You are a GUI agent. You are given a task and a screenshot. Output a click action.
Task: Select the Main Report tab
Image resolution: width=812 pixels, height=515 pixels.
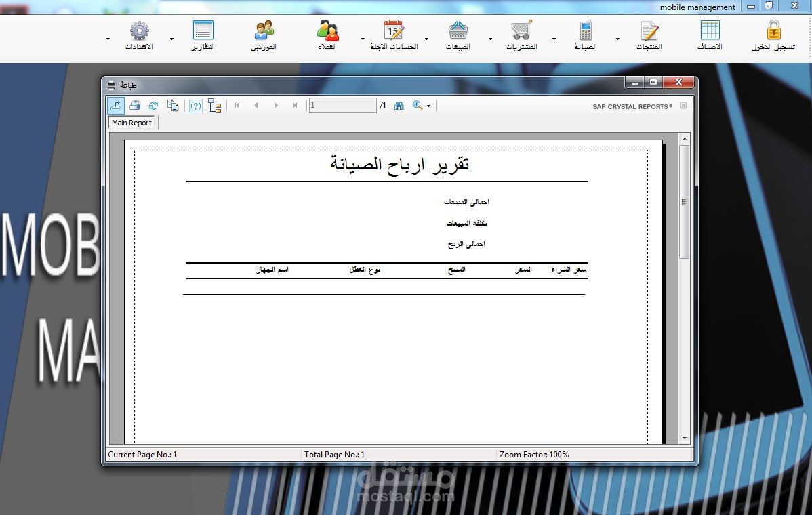coord(132,123)
